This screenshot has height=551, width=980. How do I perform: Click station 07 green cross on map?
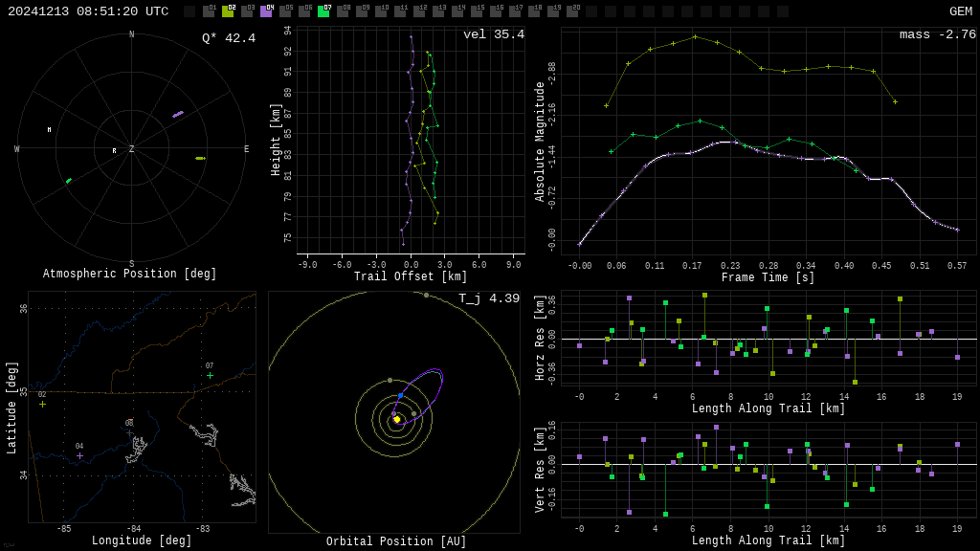(210, 375)
